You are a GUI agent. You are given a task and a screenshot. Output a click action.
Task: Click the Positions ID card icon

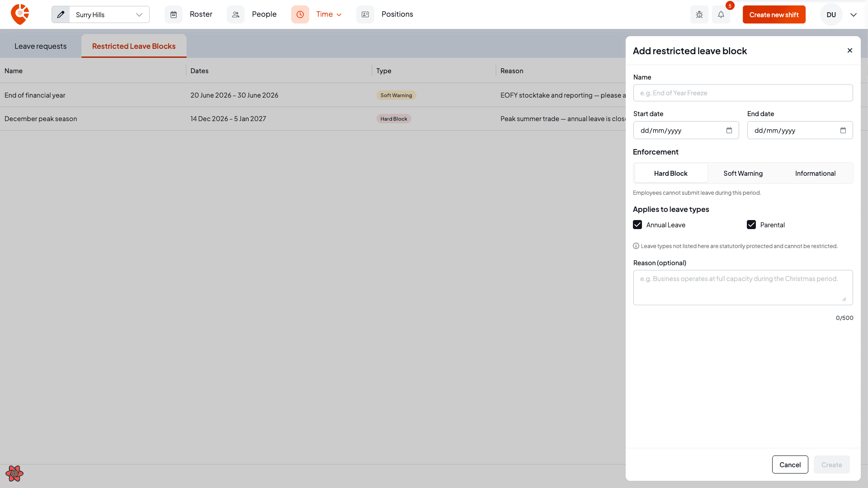(365, 14)
